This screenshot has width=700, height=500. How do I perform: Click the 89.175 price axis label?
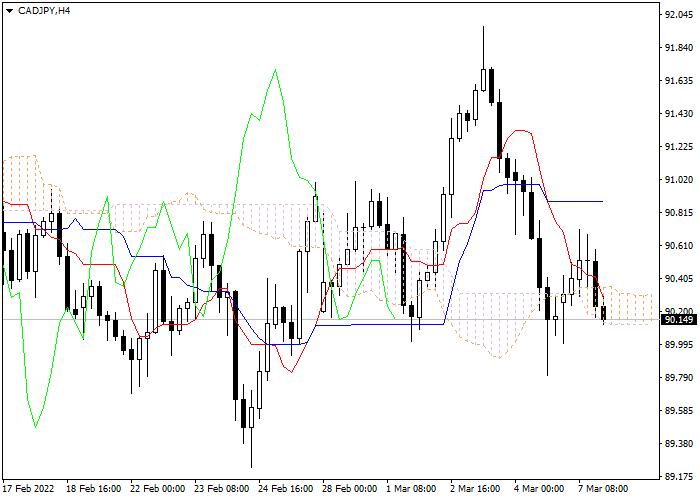(679, 476)
